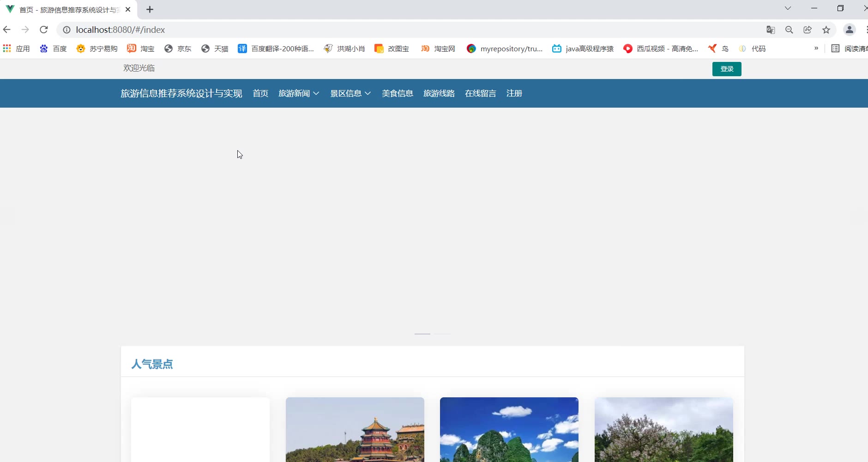This screenshot has width=868, height=462.
Task: Expand the 景区信息 dropdown menu
Action: (350, 93)
